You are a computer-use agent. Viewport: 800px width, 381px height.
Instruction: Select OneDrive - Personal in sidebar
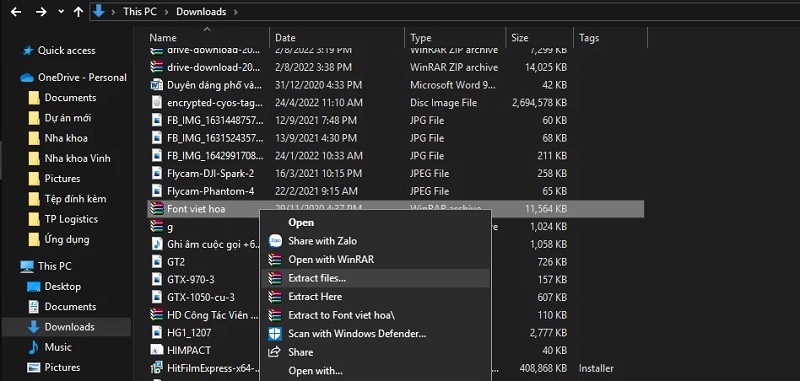[x=82, y=78]
